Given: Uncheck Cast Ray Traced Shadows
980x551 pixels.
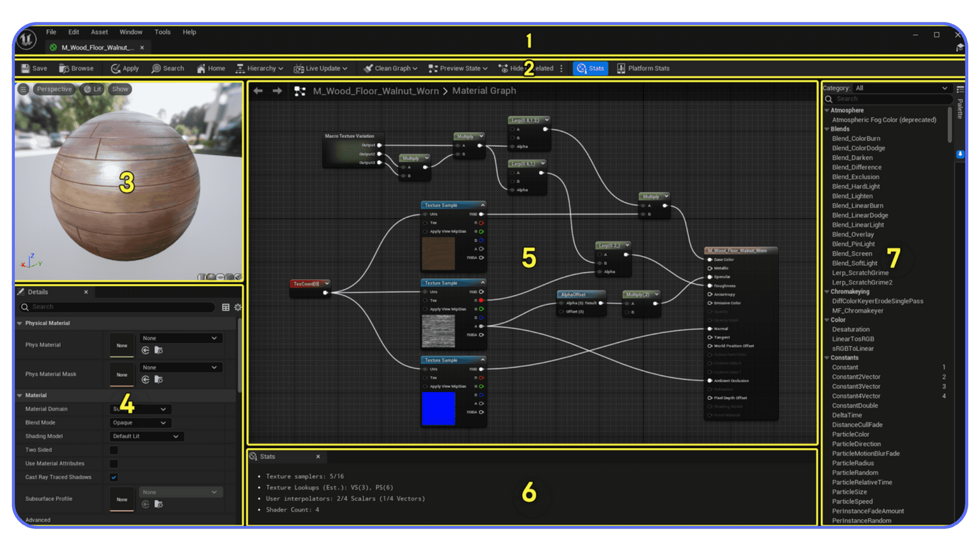Looking at the screenshot, I should coord(114,478).
